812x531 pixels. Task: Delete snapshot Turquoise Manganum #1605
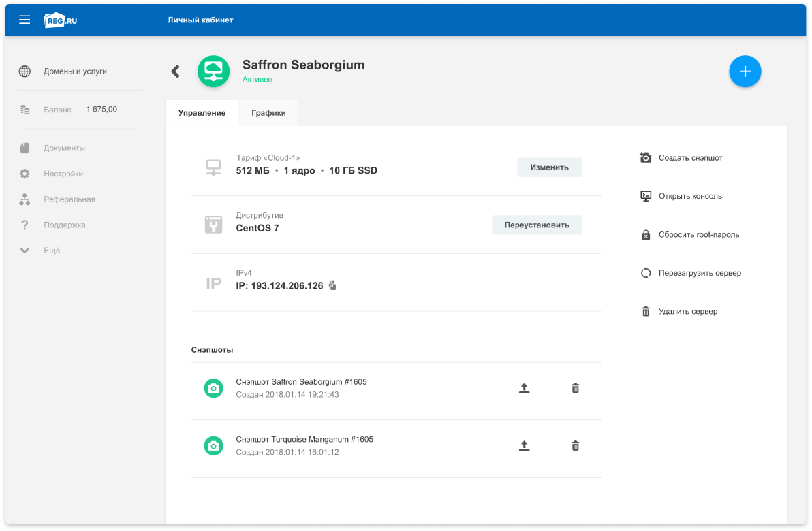click(576, 446)
